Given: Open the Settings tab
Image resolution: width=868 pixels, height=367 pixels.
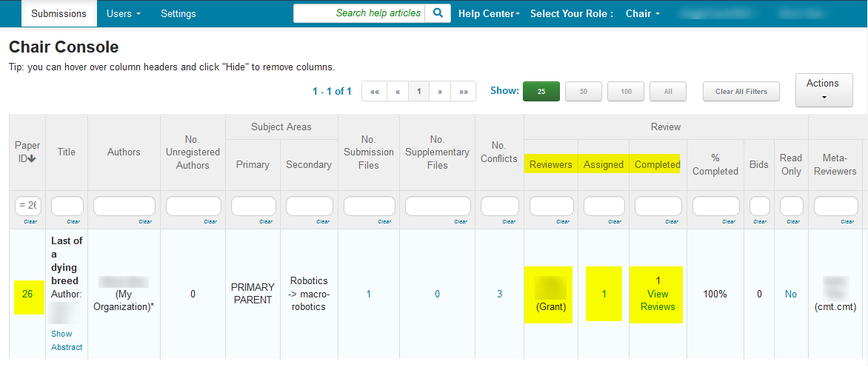Looking at the screenshot, I should click(178, 13).
